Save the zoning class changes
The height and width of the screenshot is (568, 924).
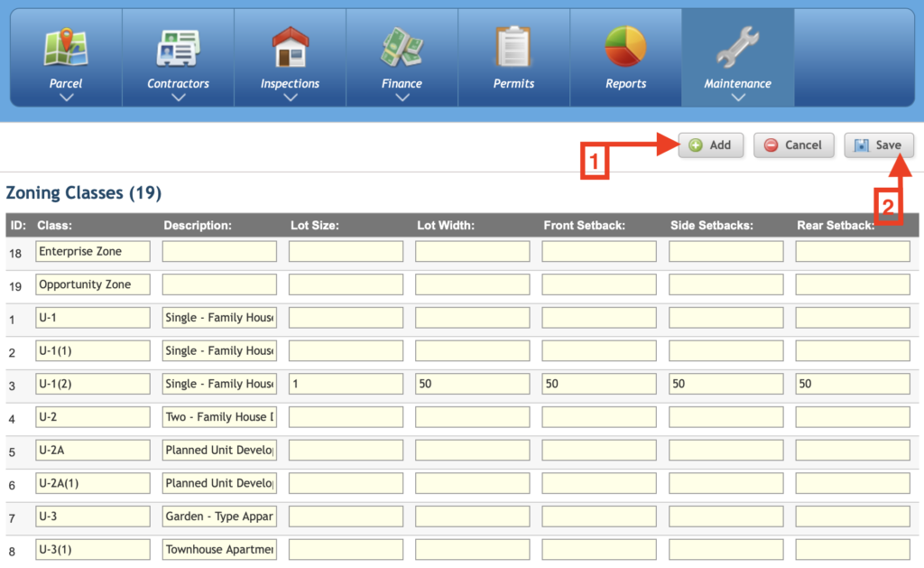[x=879, y=145]
